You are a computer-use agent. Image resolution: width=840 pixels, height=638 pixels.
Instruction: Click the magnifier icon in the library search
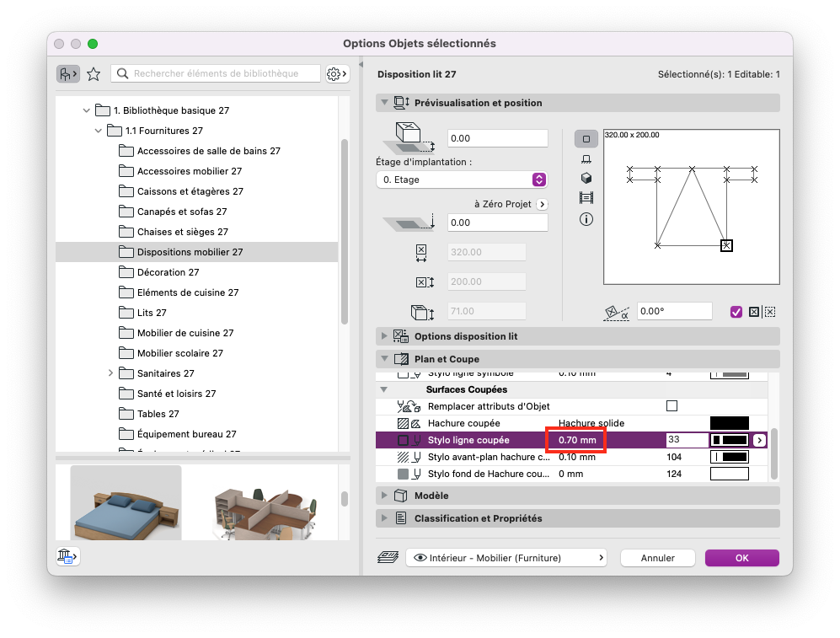(123, 73)
